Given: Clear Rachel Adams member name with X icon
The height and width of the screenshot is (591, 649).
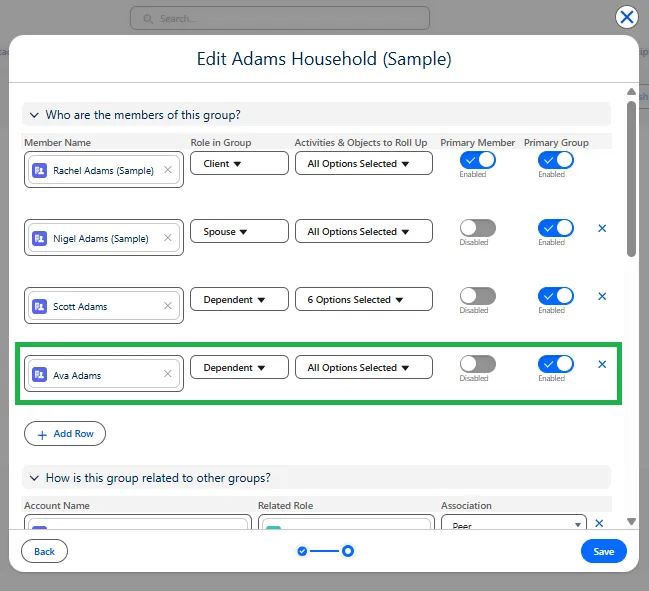Looking at the screenshot, I should tap(167, 170).
